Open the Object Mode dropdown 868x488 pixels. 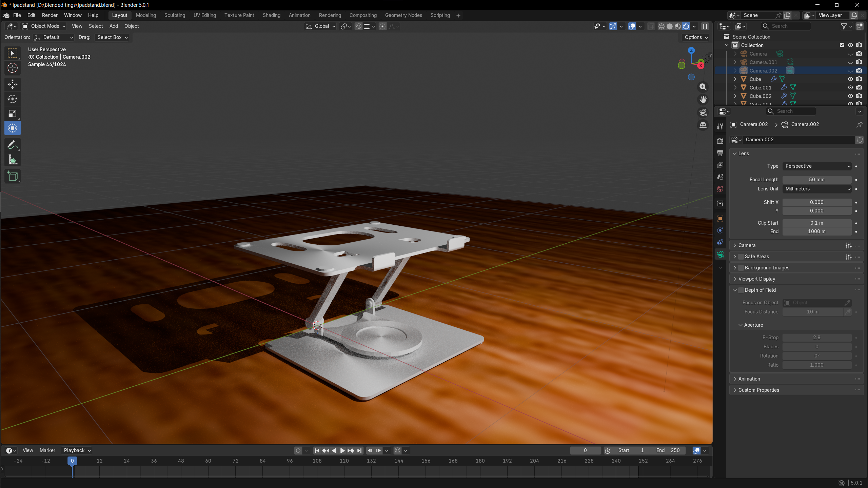(x=44, y=26)
